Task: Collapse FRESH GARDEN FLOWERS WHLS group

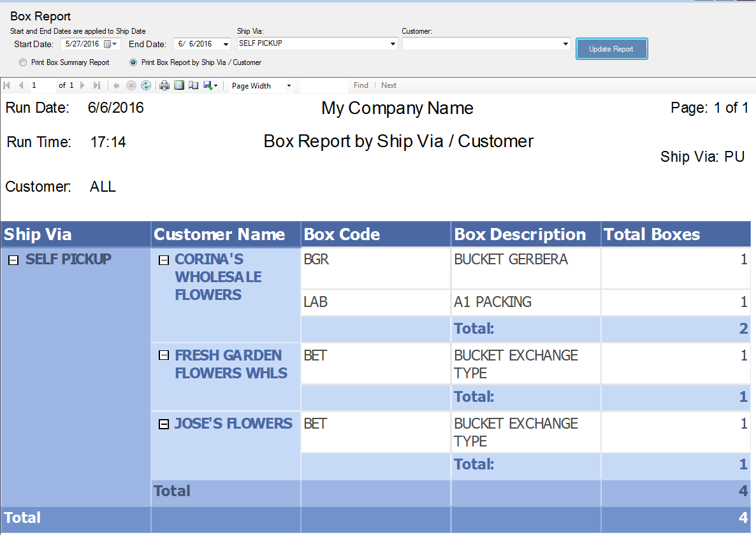Action: 164,355
